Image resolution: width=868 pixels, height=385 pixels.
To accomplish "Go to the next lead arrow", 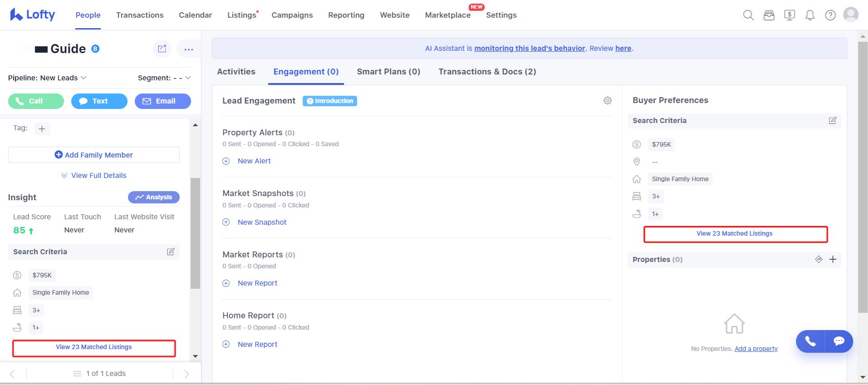I will click(x=186, y=374).
